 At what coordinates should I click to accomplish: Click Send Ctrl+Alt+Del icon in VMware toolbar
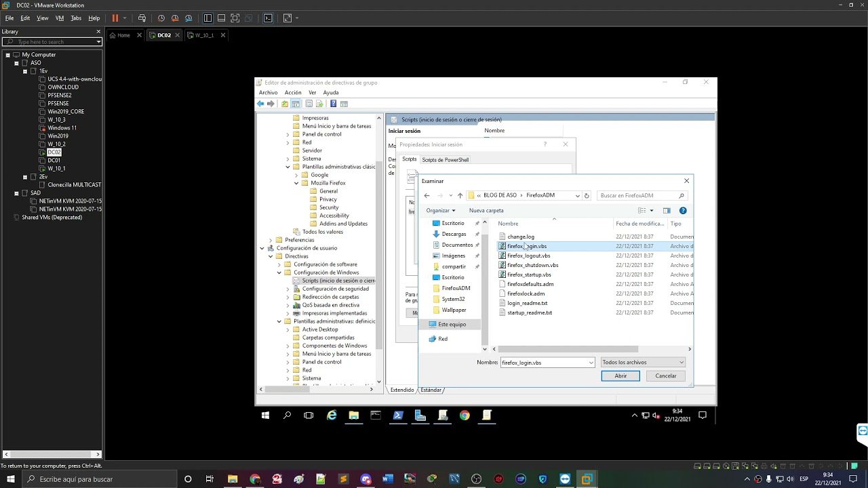[x=142, y=18]
